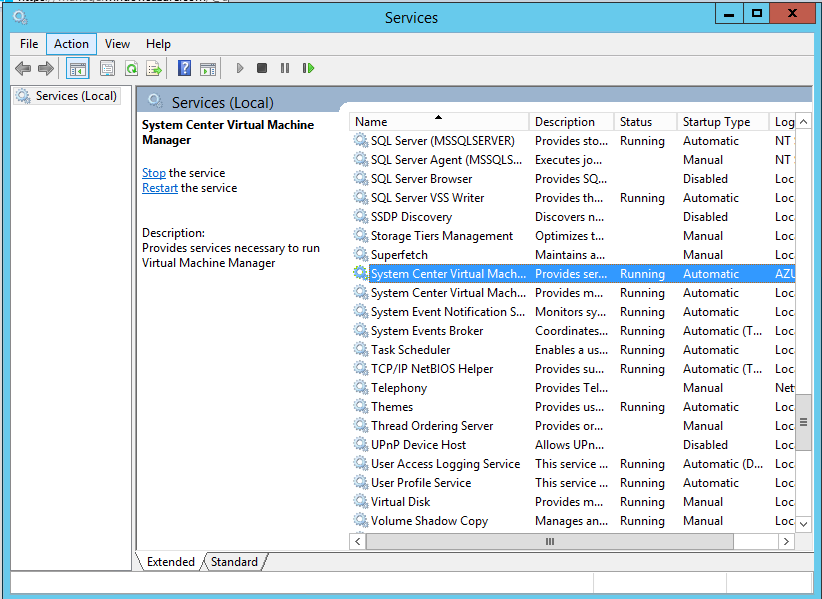Click the Export List toolbar icon
Image resolution: width=822 pixels, height=599 pixels.
[x=154, y=68]
